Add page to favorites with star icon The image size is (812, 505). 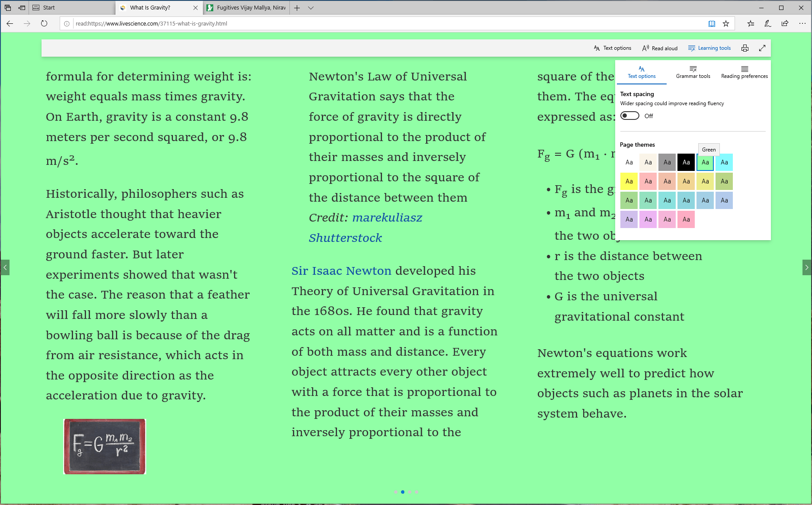(x=726, y=24)
